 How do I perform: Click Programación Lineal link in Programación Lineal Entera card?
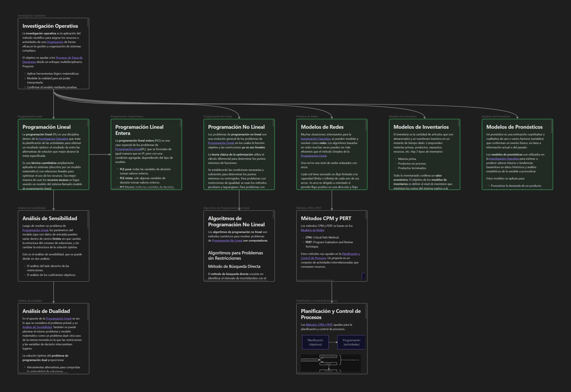coord(128,149)
